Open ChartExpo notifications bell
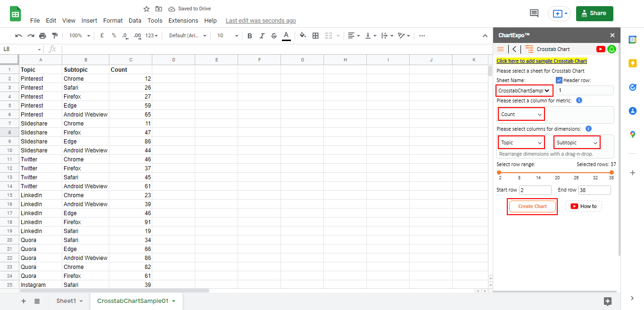644x310 pixels. 612,49
